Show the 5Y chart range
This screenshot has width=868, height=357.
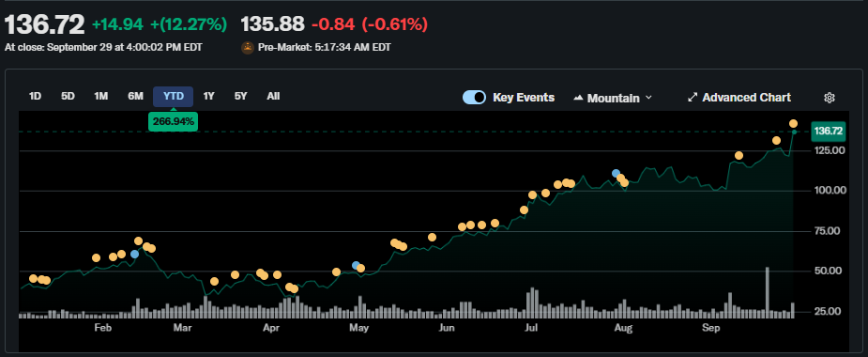coord(241,97)
